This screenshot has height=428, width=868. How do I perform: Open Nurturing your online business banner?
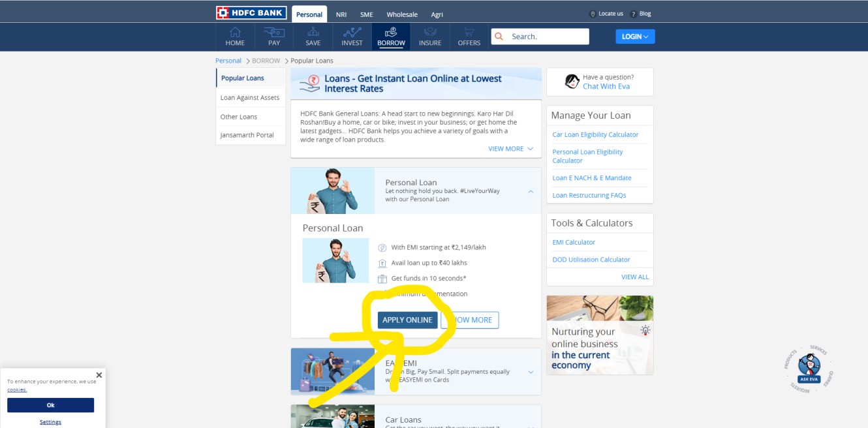tap(600, 335)
